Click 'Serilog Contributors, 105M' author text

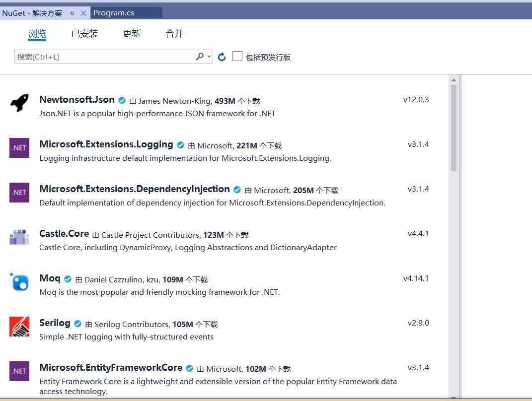click(144, 325)
